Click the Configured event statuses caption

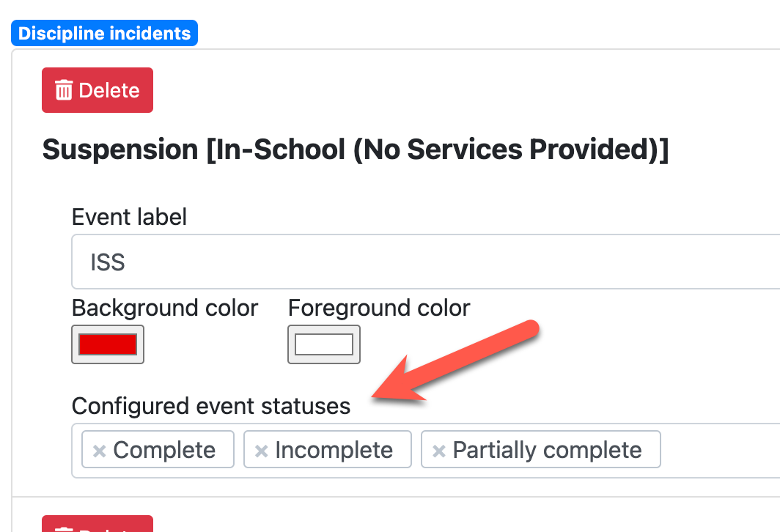tap(211, 405)
